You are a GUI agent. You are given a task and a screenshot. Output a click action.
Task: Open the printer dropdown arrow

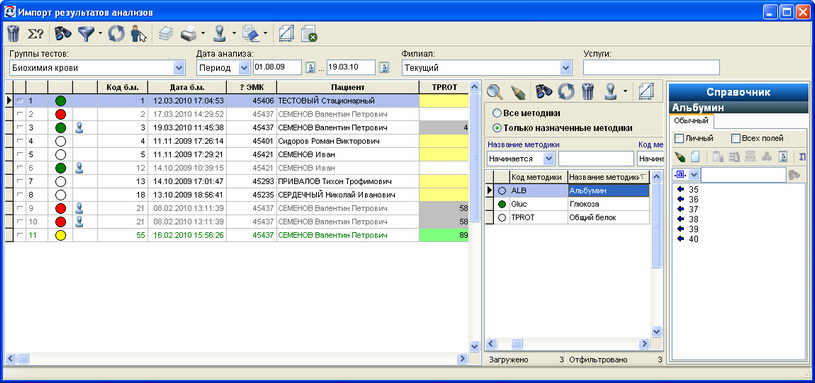pyautogui.click(x=203, y=34)
